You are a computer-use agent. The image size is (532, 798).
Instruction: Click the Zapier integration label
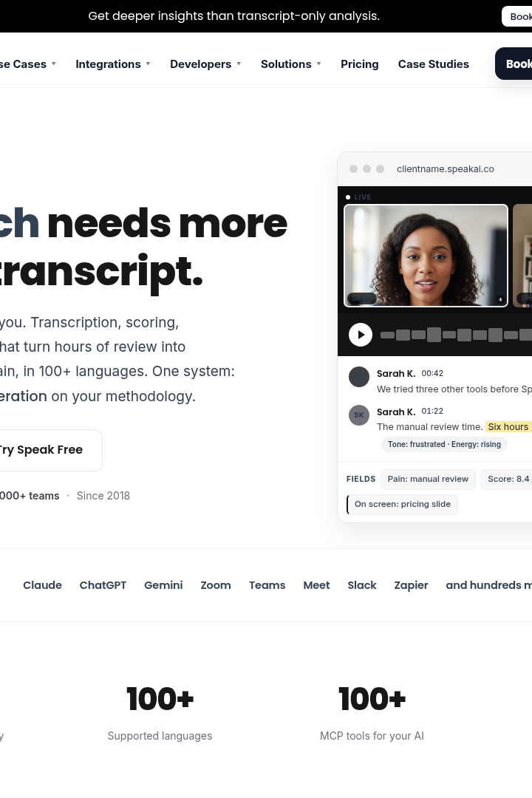tap(411, 585)
